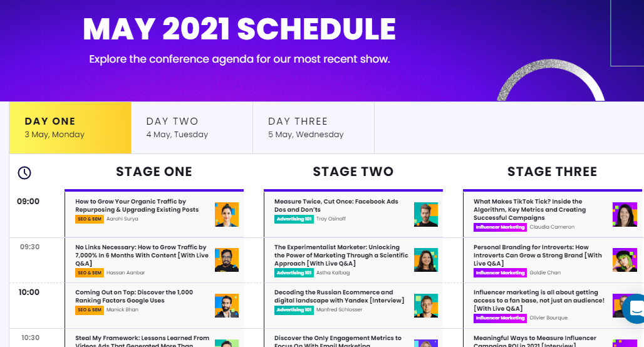
Task: Click Manfred Schlosser's speaker photo
Action: click(x=426, y=306)
